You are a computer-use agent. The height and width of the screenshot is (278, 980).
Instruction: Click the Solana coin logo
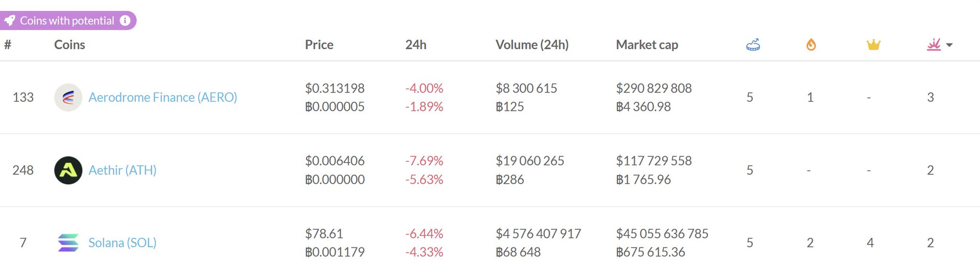[x=68, y=243]
